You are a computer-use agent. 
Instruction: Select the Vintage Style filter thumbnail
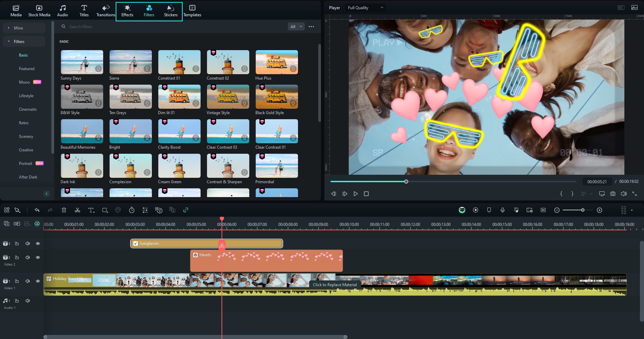tap(228, 97)
